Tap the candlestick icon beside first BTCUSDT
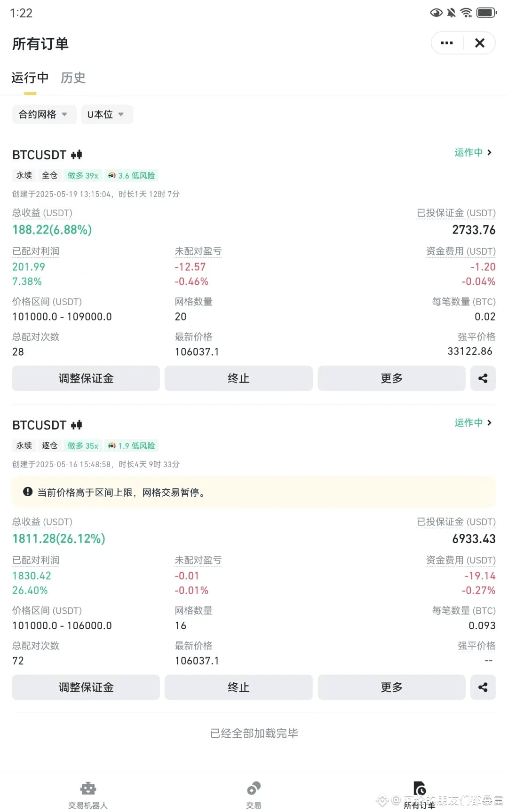The image size is (508, 812). [x=77, y=155]
